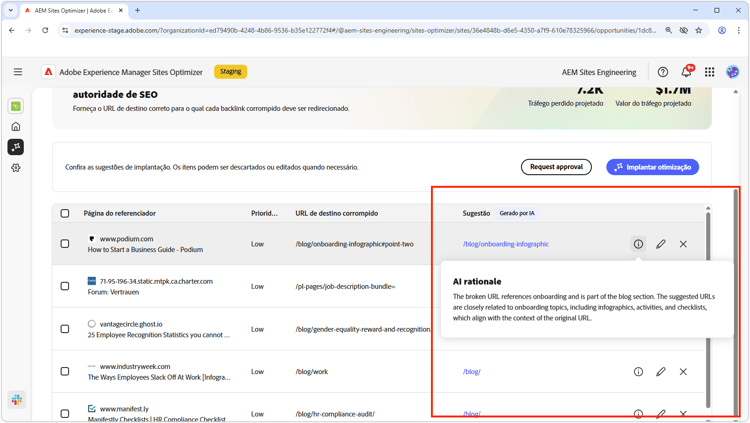
Task: Open the notifications bell
Action: tap(687, 71)
